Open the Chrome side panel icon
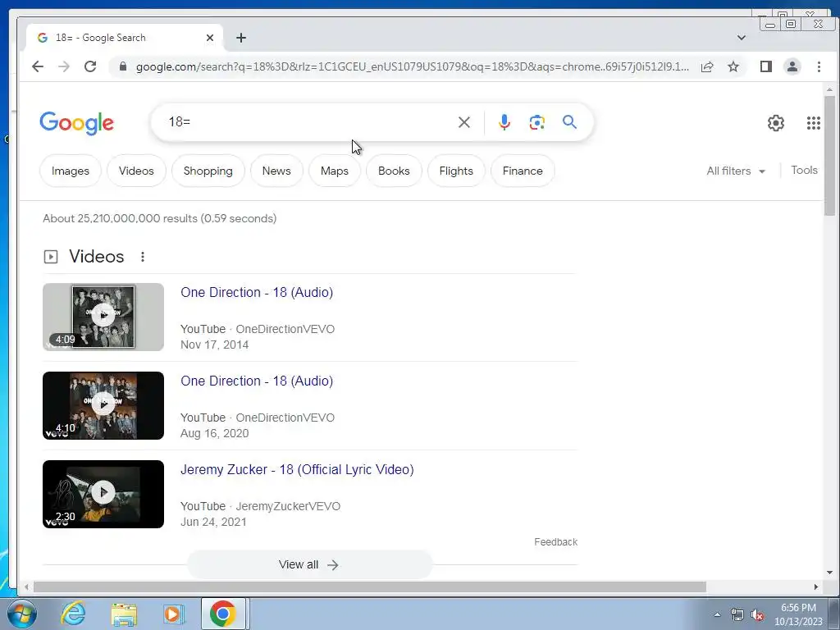840x630 pixels. coord(766,66)
